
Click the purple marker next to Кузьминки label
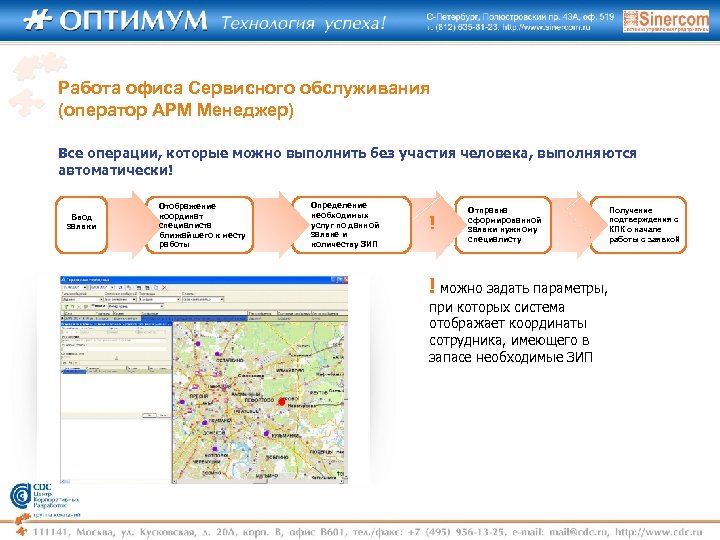(266, 433)
